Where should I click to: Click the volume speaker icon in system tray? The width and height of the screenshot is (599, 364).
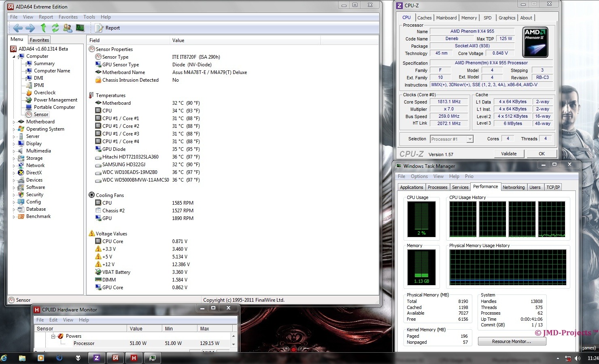(x=578, y=358)
